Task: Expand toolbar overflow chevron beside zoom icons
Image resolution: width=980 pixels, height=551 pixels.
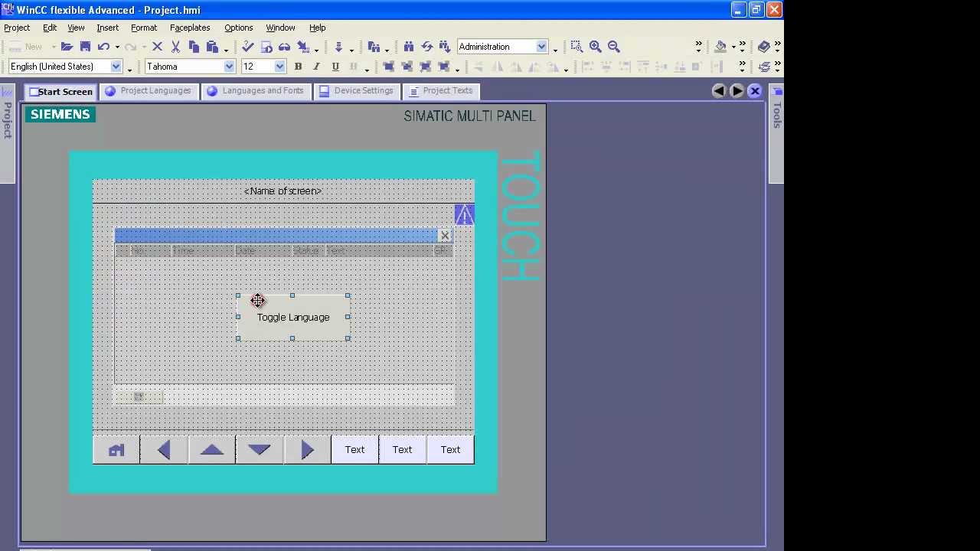Action: coord(698,47)
